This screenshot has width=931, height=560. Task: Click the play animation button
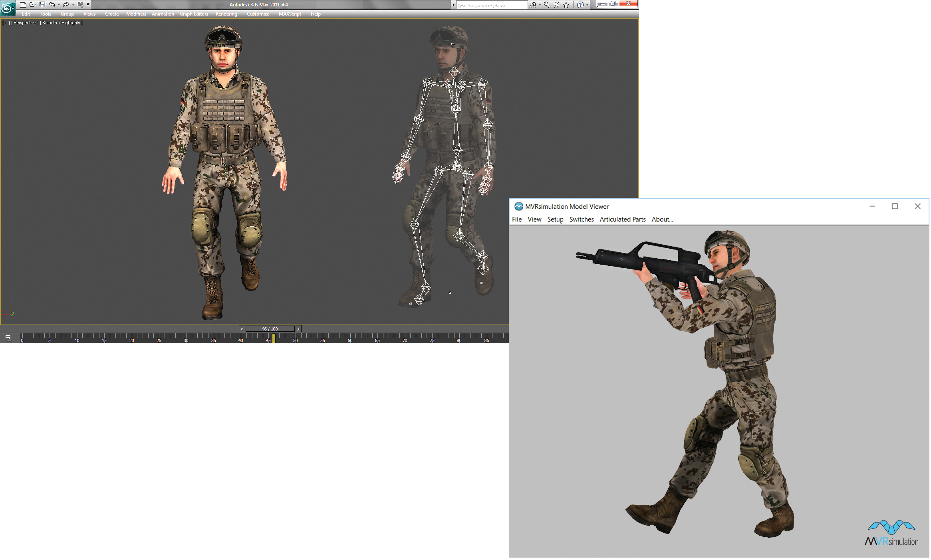299,329
